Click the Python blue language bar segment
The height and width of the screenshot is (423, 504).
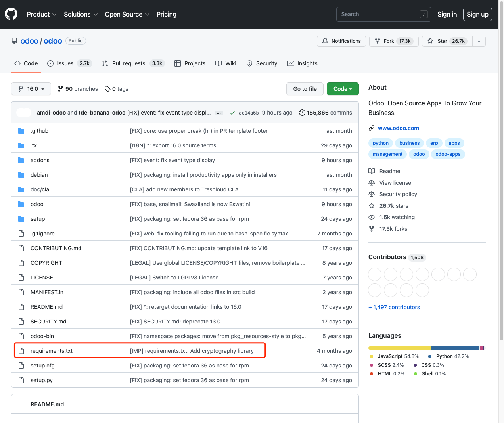455,348
